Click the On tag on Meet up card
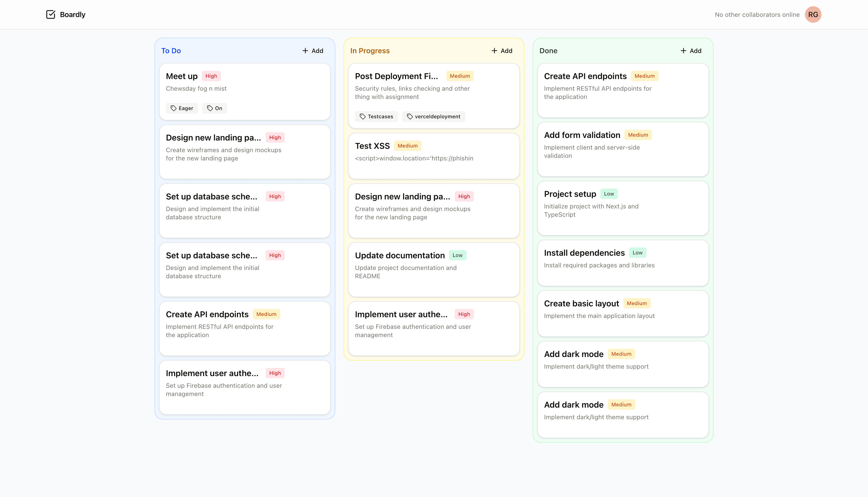 (214, 108)
